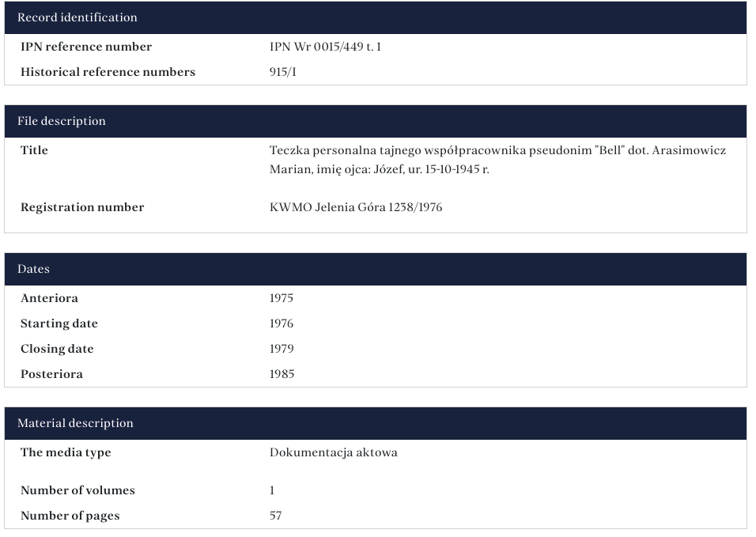The height and width of the screenshot is (537, 756).
Task: Click the Dokumentacja aktowa media type value
Action: pyautogui.click(x=333, y=452)
